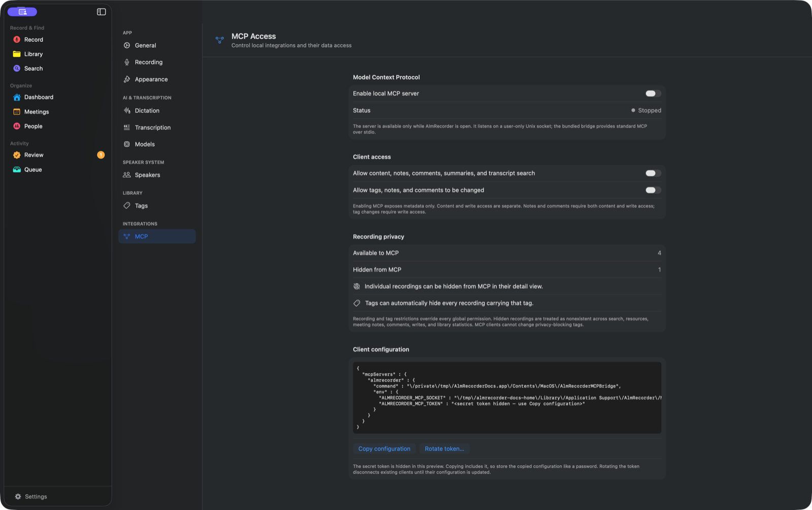Screen dimensions: 812x510
Task: Open the Queue section label
Action: click(33, 170)
